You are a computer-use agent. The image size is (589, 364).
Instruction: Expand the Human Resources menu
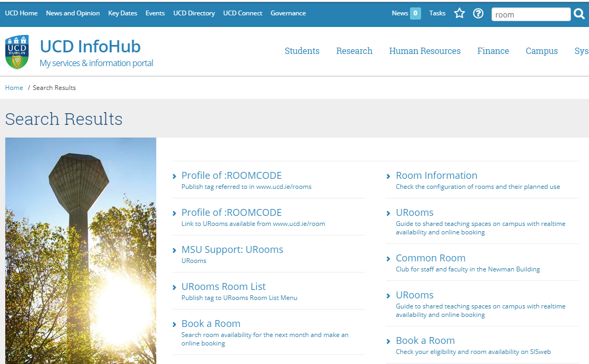tap(425, 51)
